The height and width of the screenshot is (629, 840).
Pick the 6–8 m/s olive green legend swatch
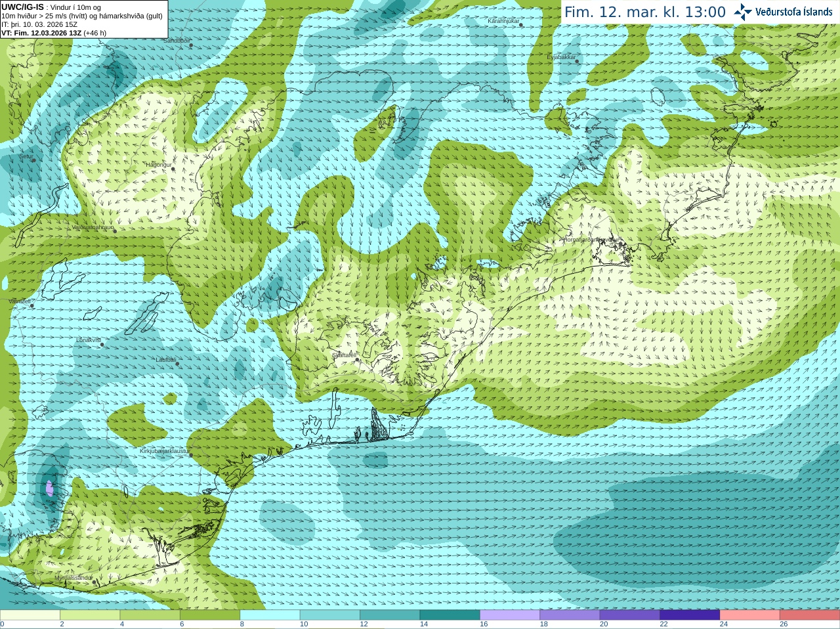click(x=210, y=615)
